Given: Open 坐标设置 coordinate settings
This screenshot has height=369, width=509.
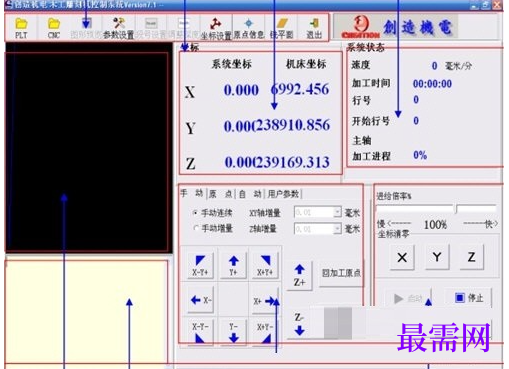Looking at the screenshot, I should coord(216,28).
